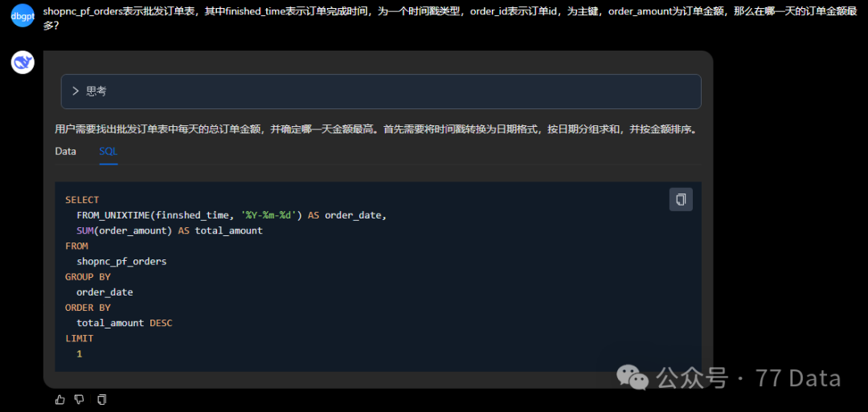The width and height of the screenshot is (868, 412).
Task: Click the thumbs-up like icon
Action: (59, 398)
